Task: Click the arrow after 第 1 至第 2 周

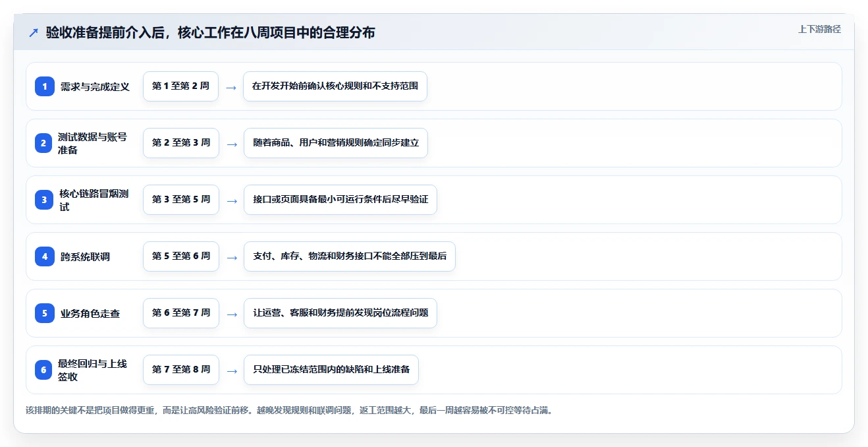Action: 231,87
